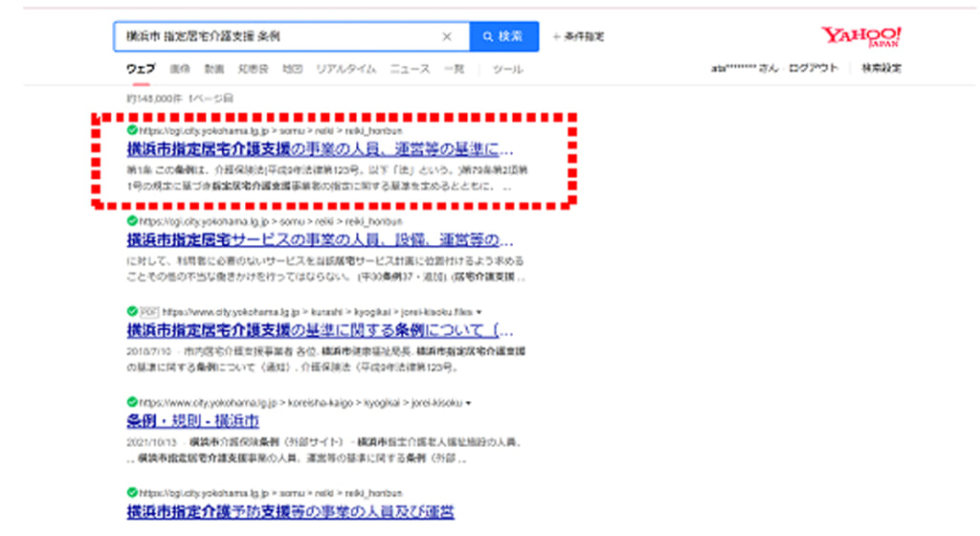Image resolution: width=980 pixels, height=536 pixels.
Task: Click the PDF badge on third result
Action: (148, 312)
